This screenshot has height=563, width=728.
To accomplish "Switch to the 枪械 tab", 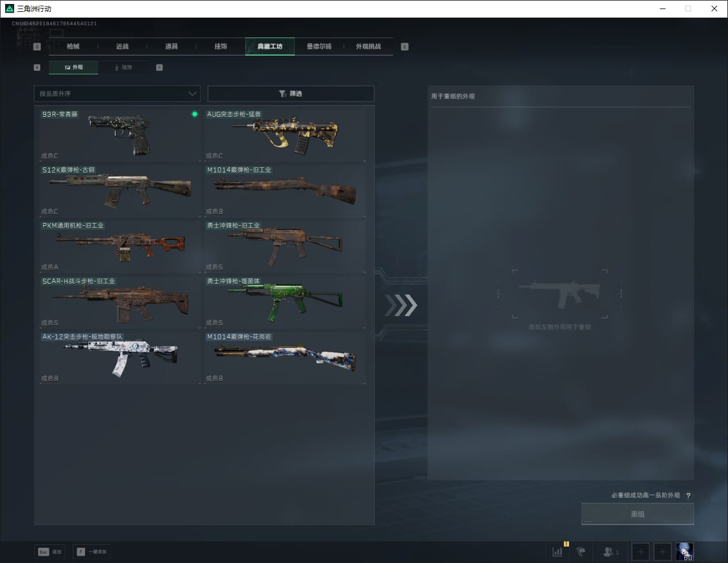I will coord(73,47).
